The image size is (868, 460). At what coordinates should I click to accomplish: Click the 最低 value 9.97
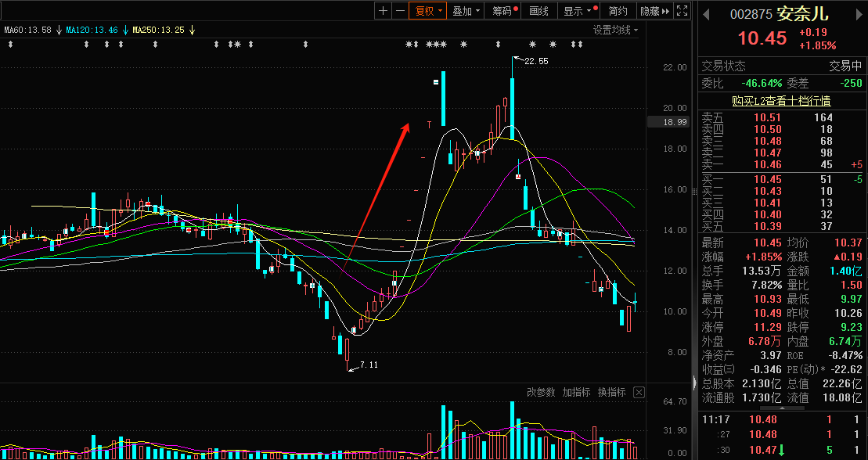(852, 300)
